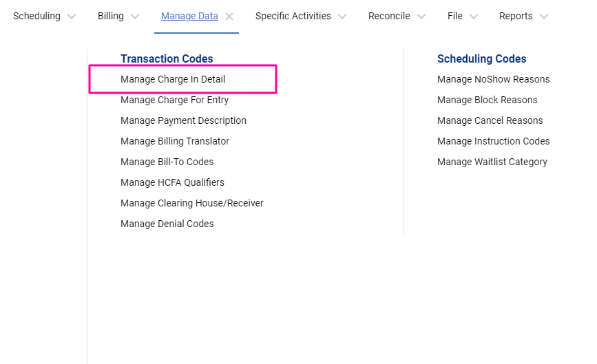Screen dimensions: 597x364
Task: Open Manage Payment Description
Action: [x=183, y=120]
